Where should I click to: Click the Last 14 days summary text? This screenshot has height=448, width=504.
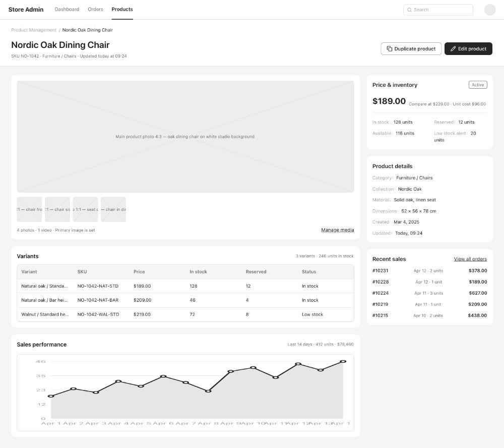(321, 344)
